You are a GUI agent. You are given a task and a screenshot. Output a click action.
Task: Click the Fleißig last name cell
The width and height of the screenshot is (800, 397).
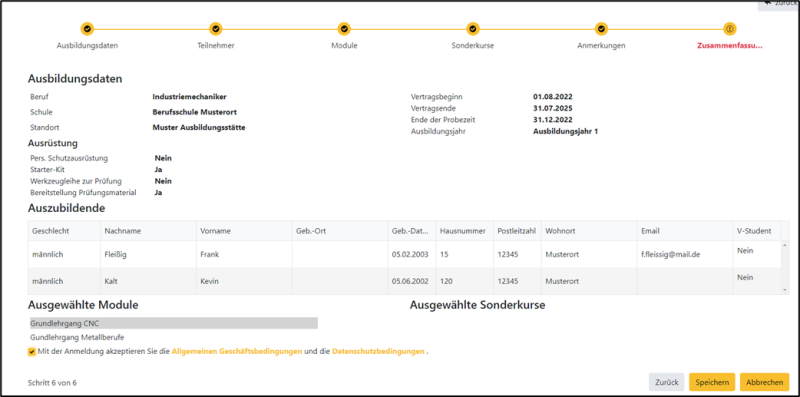click(148, 254)
